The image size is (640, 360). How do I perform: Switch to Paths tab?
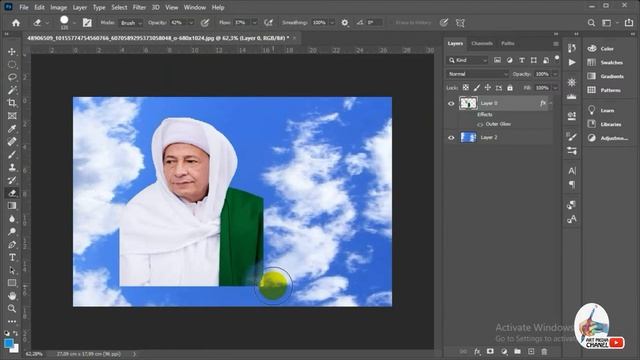(508, 43)
